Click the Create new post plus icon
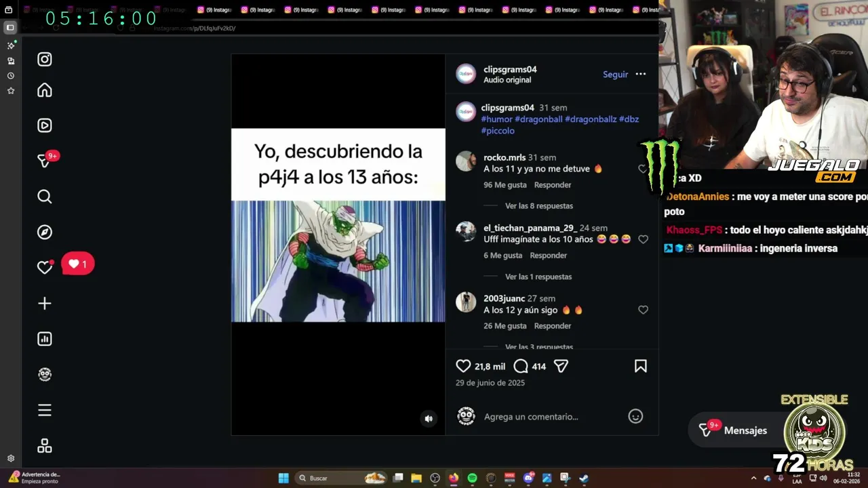This screenshot has height=488, width=868. tap(45, 304)
